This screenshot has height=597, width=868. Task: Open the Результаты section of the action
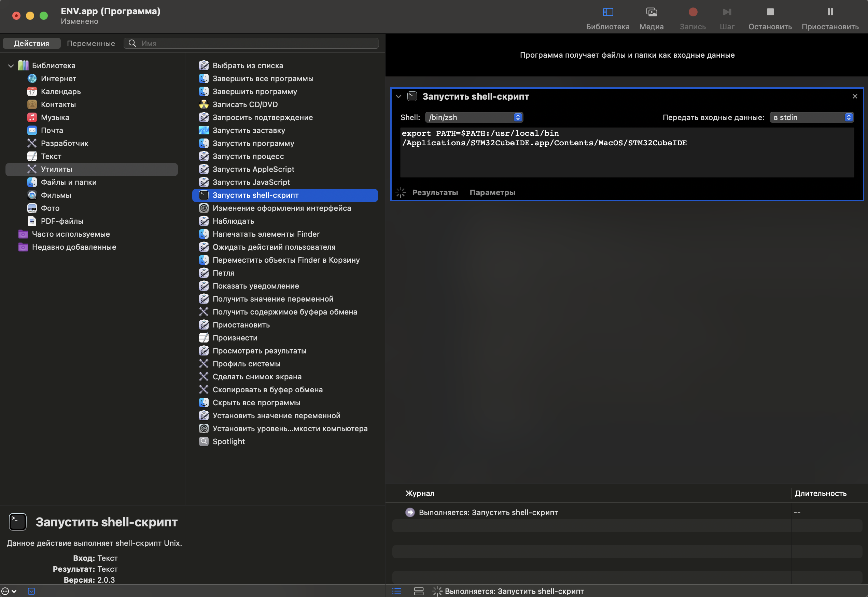click(435, 193)
